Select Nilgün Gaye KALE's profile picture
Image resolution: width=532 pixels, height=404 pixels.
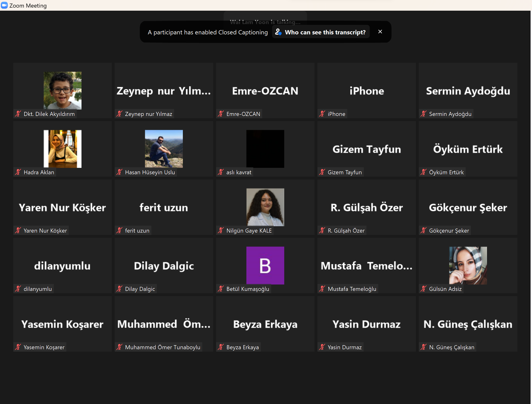(x=265, y=207)
